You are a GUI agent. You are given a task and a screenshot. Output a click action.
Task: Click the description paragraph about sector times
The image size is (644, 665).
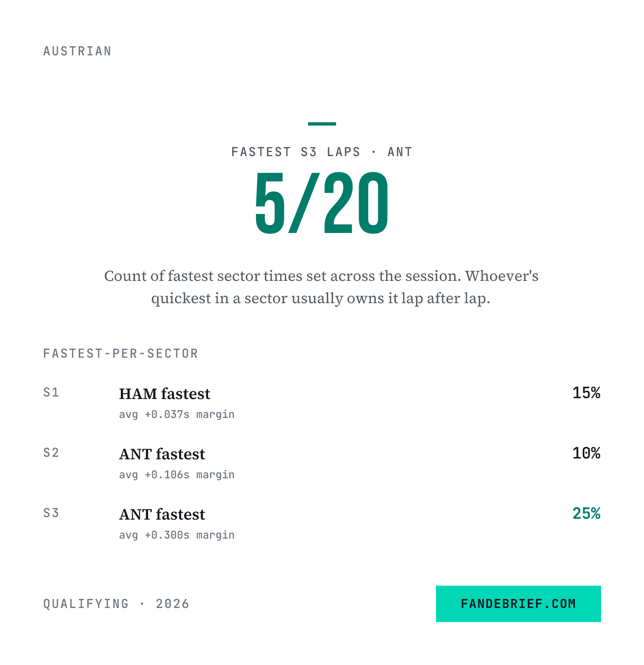click(x=321, y=287)
